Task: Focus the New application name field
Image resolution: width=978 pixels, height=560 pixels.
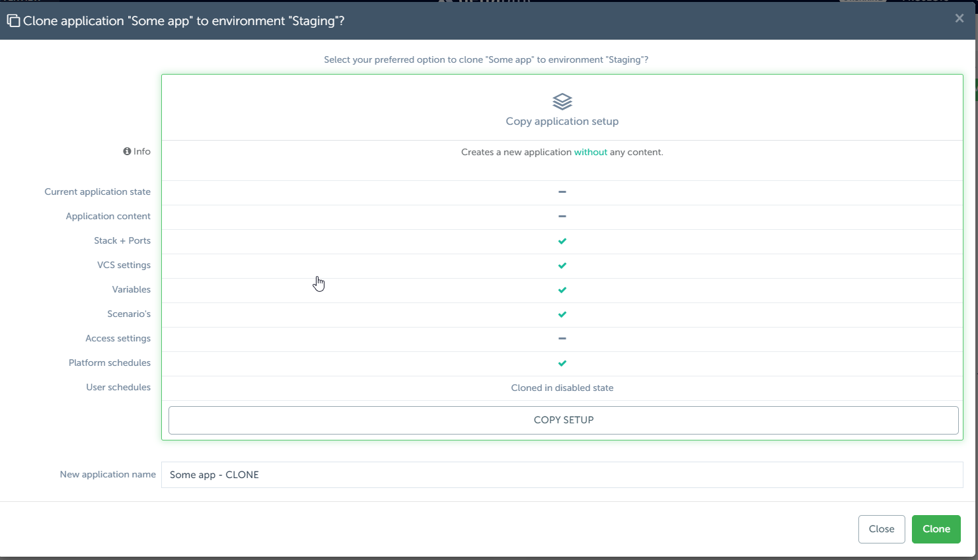Action: 562,475
